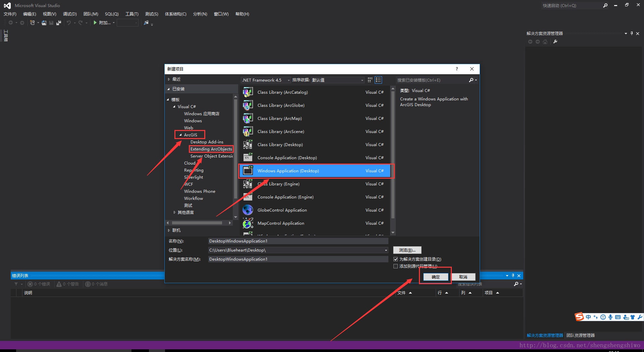This screenshot has height=352, width=644.
Task: Click the 确定 button
Action: click(435, 277)
